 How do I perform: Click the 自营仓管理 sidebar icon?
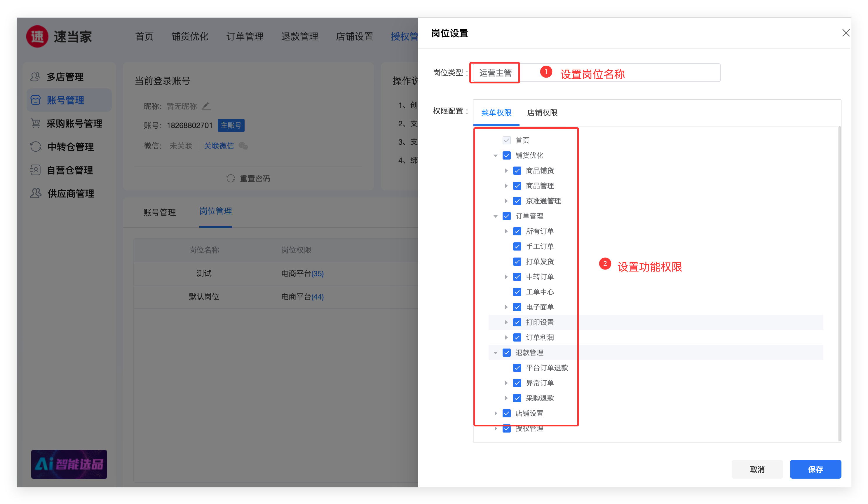[35, 170]
